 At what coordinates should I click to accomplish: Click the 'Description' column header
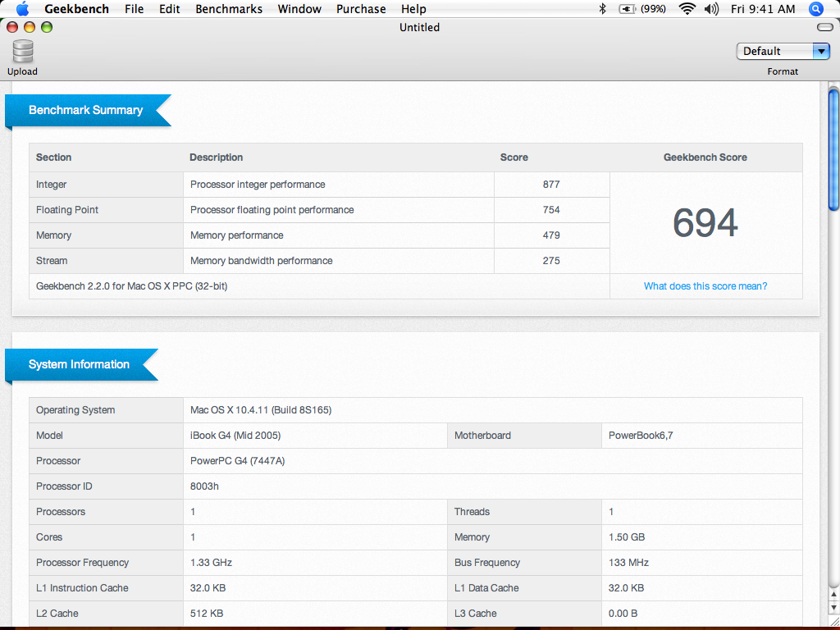tap(216, 157)
